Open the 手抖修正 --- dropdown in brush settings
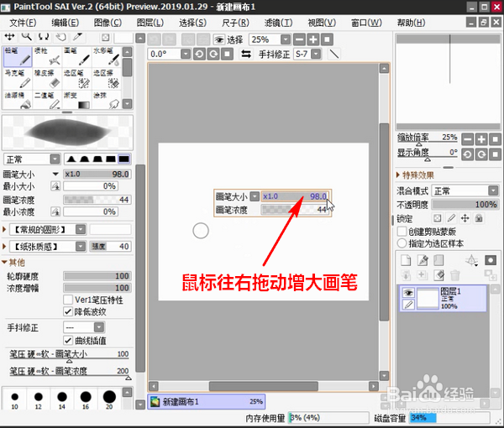504x428 pixels. [99, 327]
